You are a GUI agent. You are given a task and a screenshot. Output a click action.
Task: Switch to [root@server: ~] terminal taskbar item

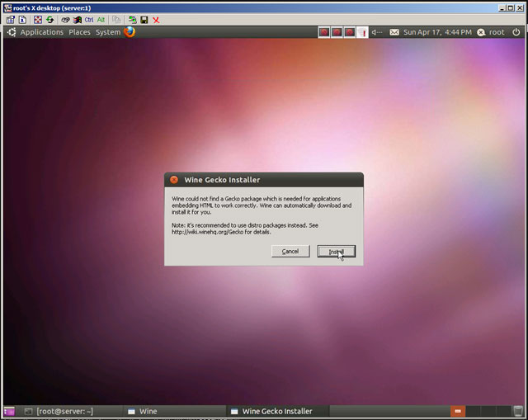point(72,411)
